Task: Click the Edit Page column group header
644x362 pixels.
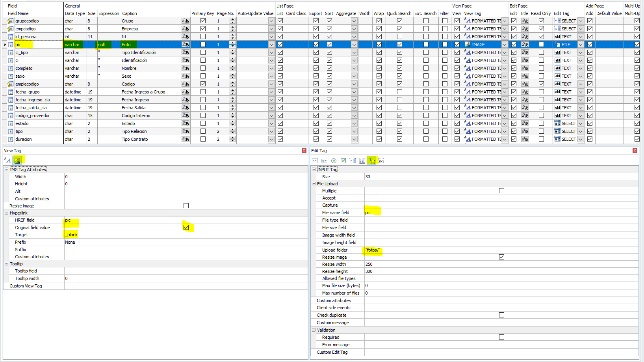Action: click(518, 6)
